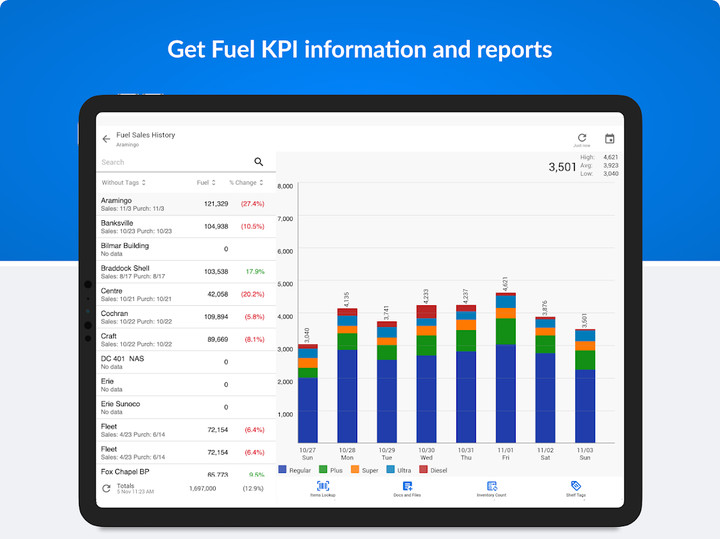Select the Centre station row
This screenshot has height=539, width=720.
click(x=186, y=294)
